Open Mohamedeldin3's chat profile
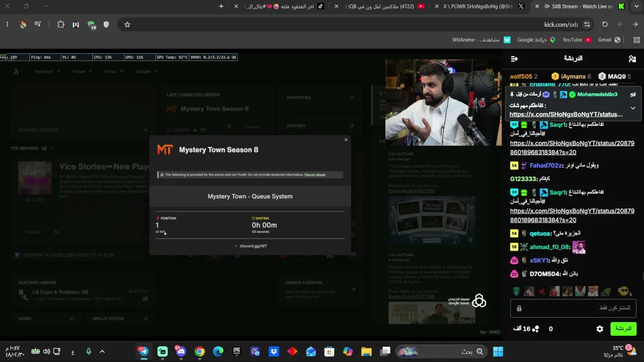The height and width of the screenshot is (362, 644). pos(597,95)
